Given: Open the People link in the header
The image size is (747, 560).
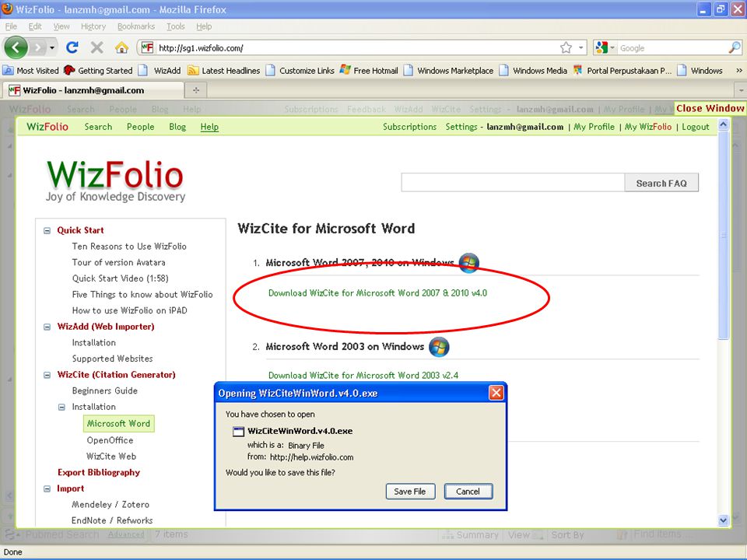Looking at the screenshot, I should [141, 127].
